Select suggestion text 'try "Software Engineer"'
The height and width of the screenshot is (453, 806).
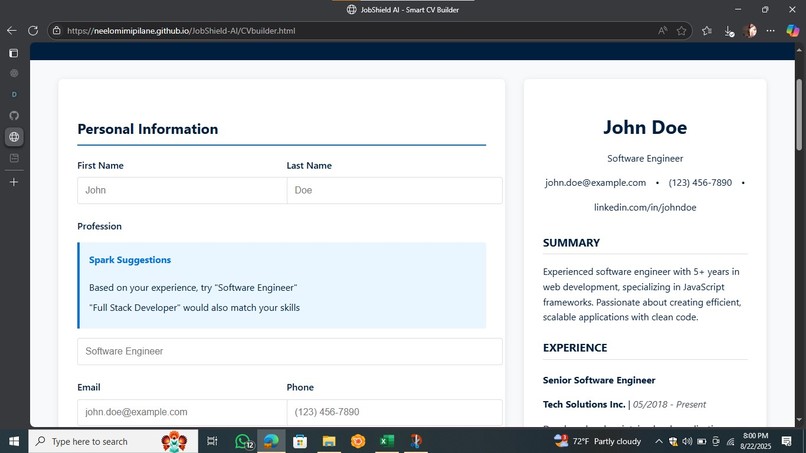249,287
